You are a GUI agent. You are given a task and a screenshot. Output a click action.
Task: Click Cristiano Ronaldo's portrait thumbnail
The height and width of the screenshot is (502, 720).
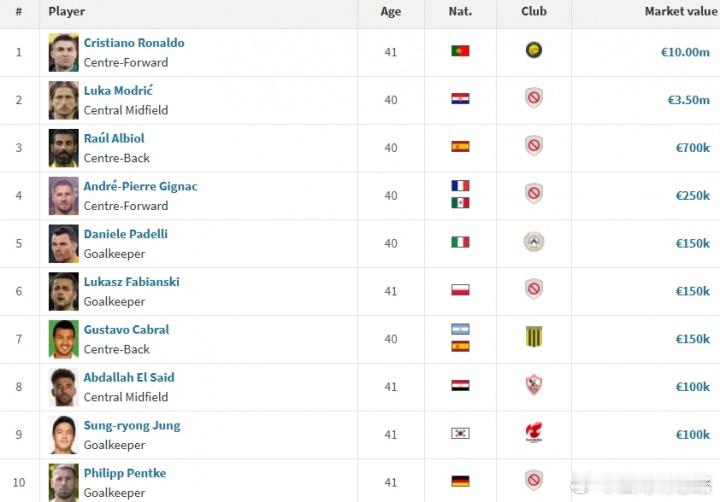(63, 52)
